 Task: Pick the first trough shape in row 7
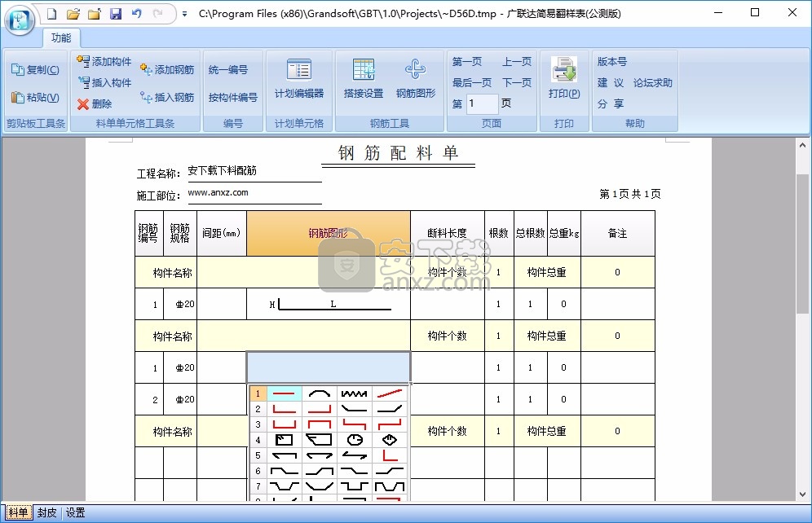pyautogui.click(x=284, y=487)
